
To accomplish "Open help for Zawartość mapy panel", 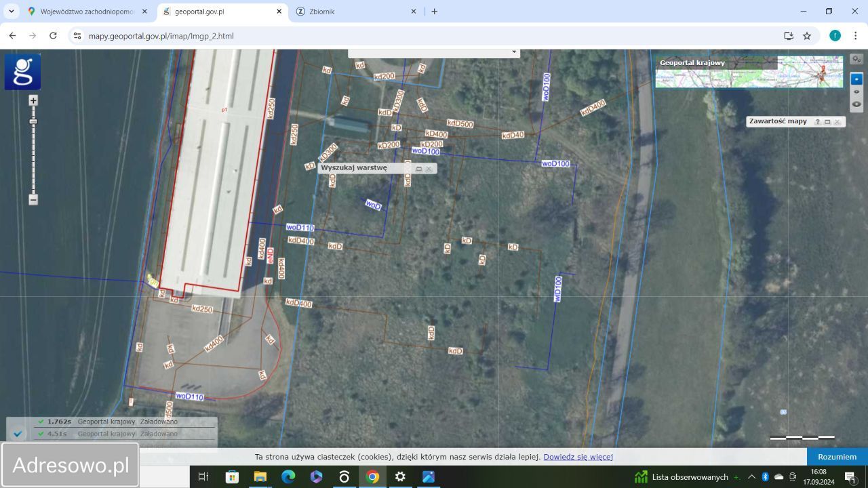I will tap(817, 122).
